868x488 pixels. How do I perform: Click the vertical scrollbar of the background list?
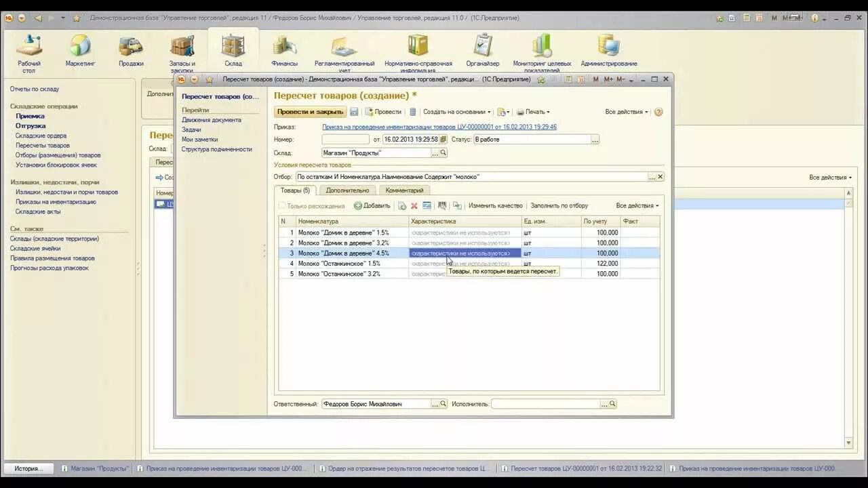[x=848, y=319]
